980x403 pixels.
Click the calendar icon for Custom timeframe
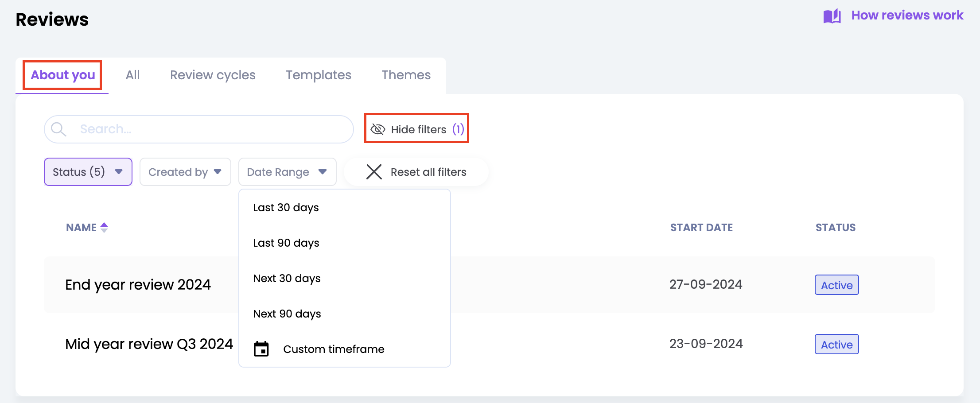(x=261, y=349)
